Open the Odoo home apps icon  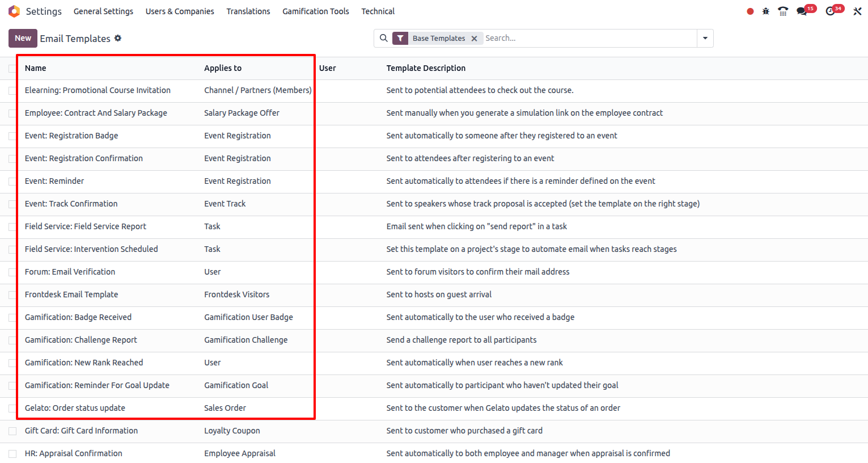pos(14,11)
